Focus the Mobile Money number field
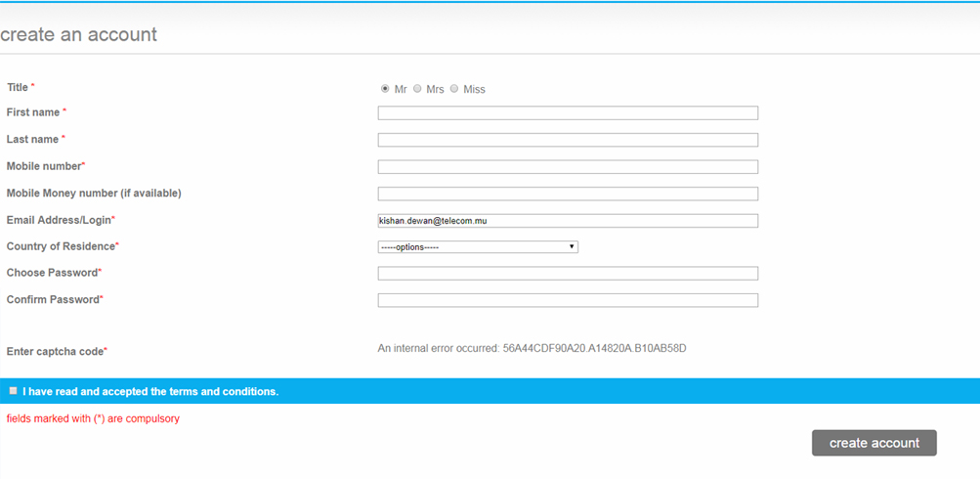 (x=568, y=194)
